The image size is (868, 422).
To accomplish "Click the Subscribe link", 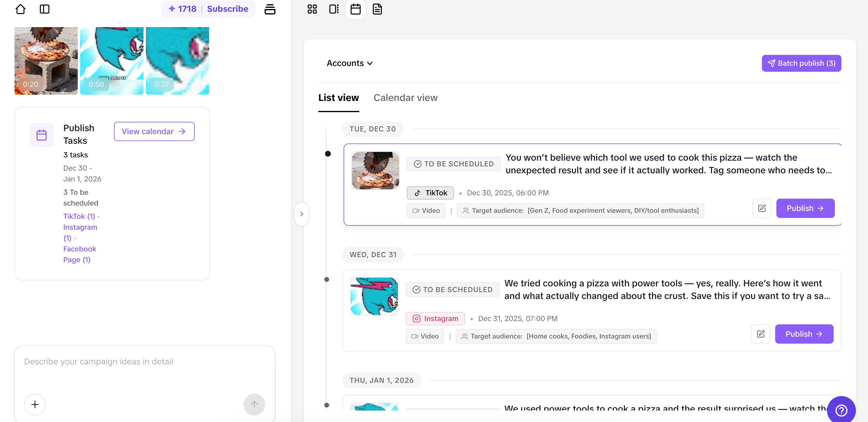I will (x=228, y=9).
